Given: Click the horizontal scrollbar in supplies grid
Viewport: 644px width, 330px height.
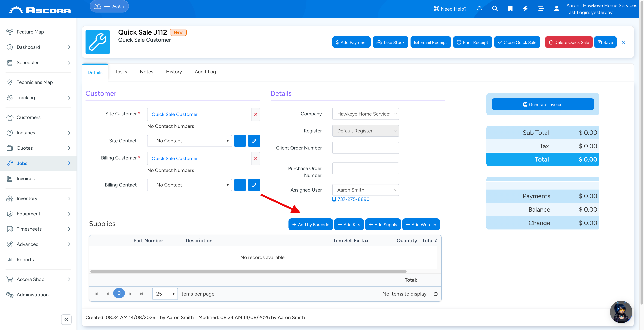Looking at the screenshot, I should [248, 272].
